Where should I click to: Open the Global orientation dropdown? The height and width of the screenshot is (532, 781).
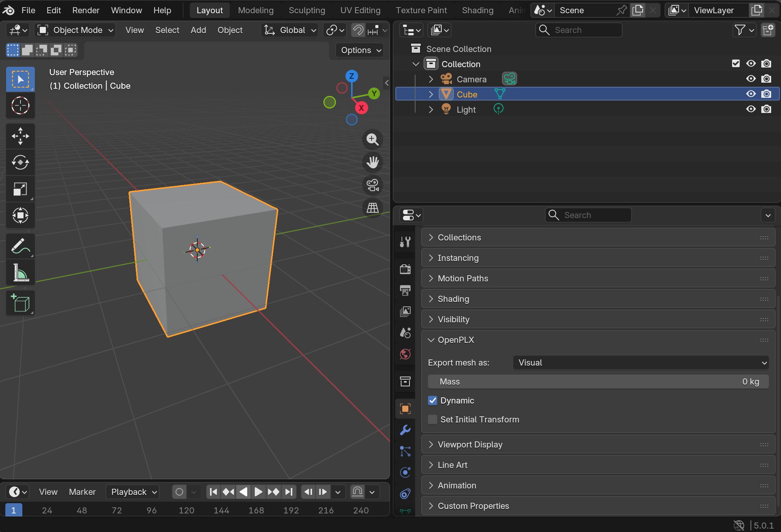pos(290,30)
